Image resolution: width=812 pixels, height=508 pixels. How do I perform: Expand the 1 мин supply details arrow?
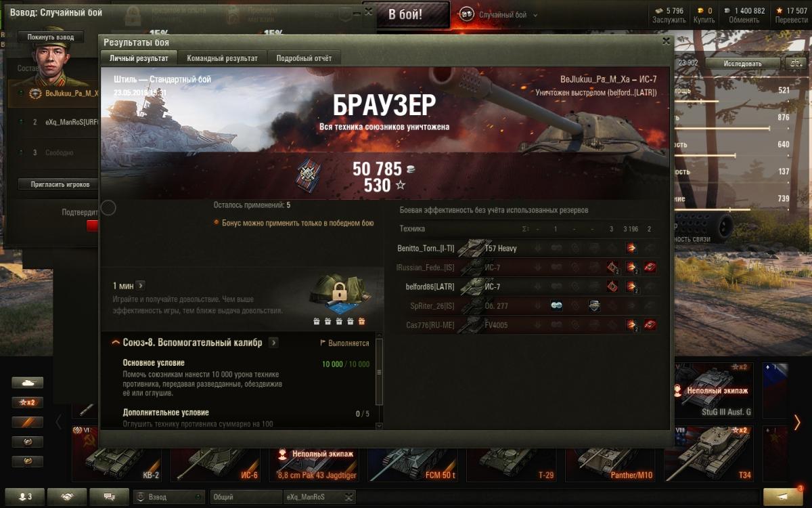coord(140,286)
